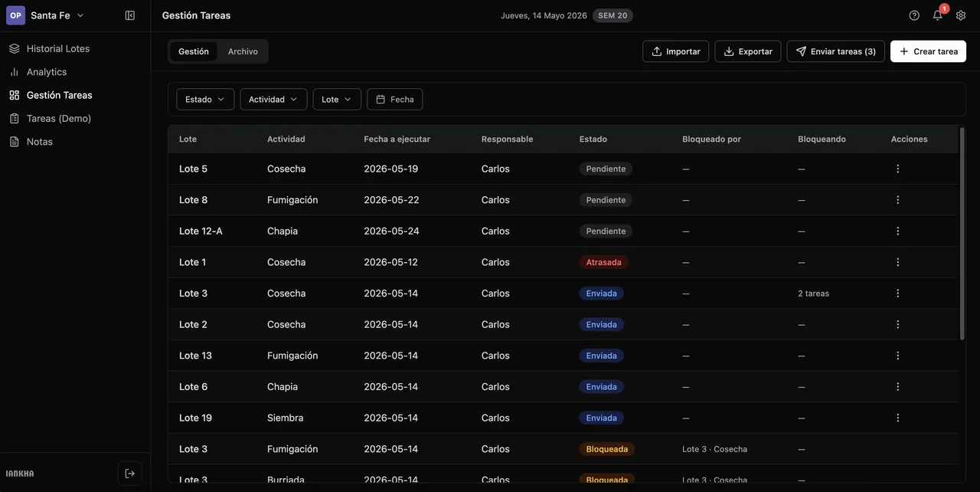This screenshot has width=980, height=492.
Task: Switch to the Archivo tab
Action: 243,51
